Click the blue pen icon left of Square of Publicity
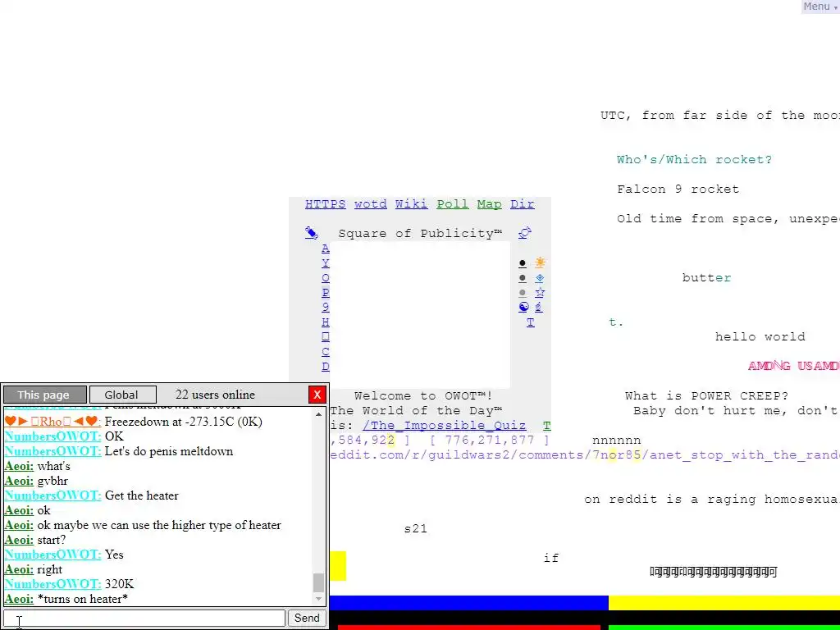The height and width of the screenshot is (630, 840). coord(311,233)
